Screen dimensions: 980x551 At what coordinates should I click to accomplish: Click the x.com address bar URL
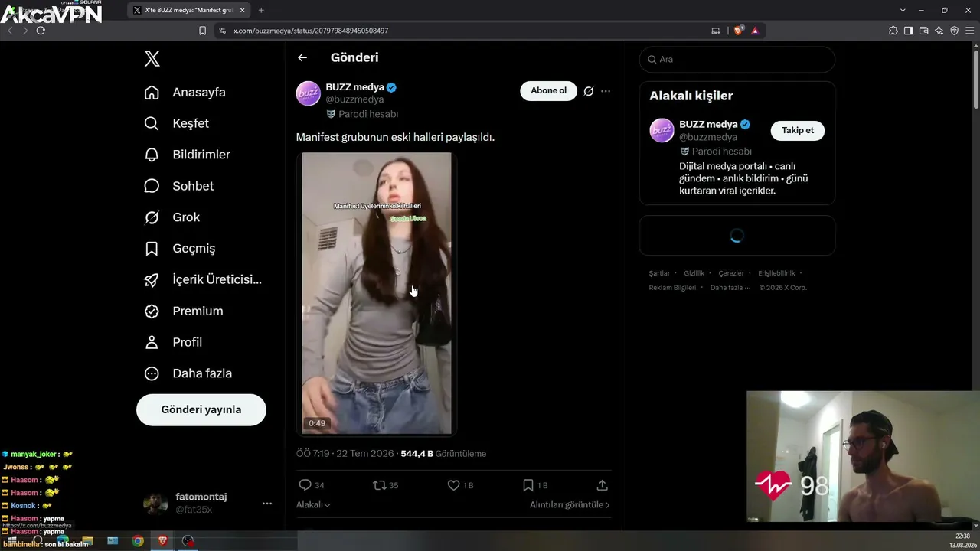click(x=311, y=31)
